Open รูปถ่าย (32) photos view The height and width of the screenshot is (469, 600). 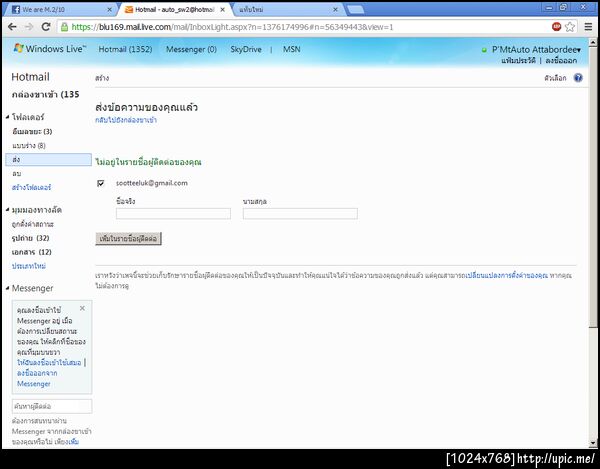coord(31,238)
